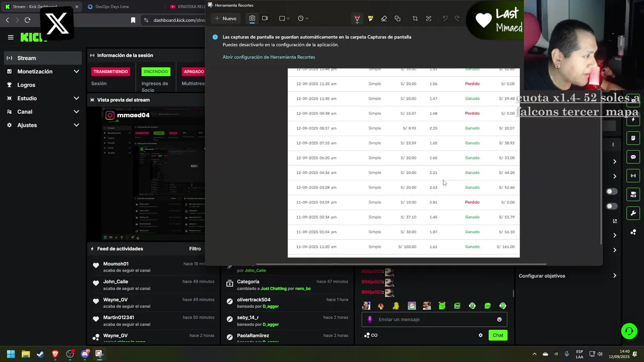Open the notes document quick panel button
The image size is (644, 362).
[x=633, y=138]
